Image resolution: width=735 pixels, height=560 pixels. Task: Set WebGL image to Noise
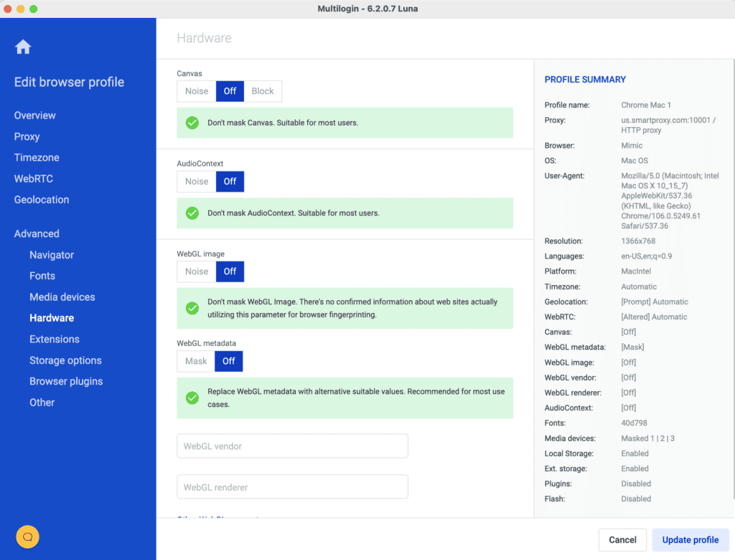[195, 271]
